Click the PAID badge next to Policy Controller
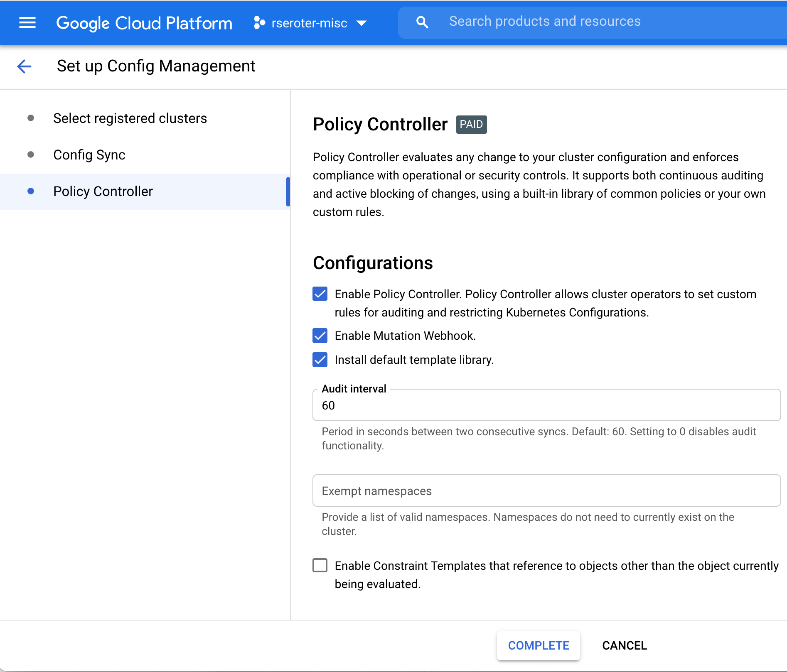This screenshot has width=787, height=672. click(471, 125)
